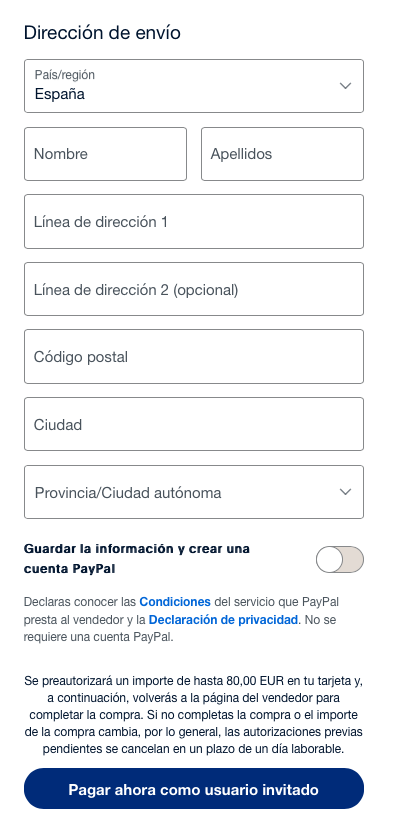Viewport: 418px width, 822px height.
Task: Open the Declaración de privacidad link
Action: 223,620
